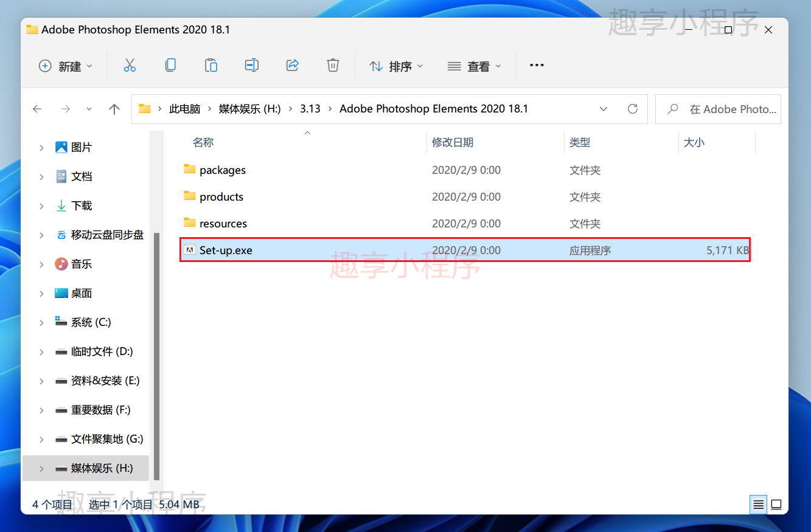Select the resources folder name
This screenshot has height=532, width=811.
click(x=223, y=224)
